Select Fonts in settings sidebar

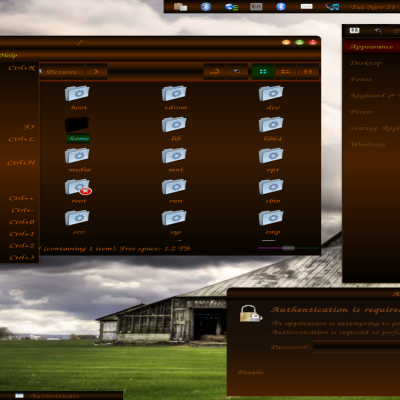click(x=371, y=79)
